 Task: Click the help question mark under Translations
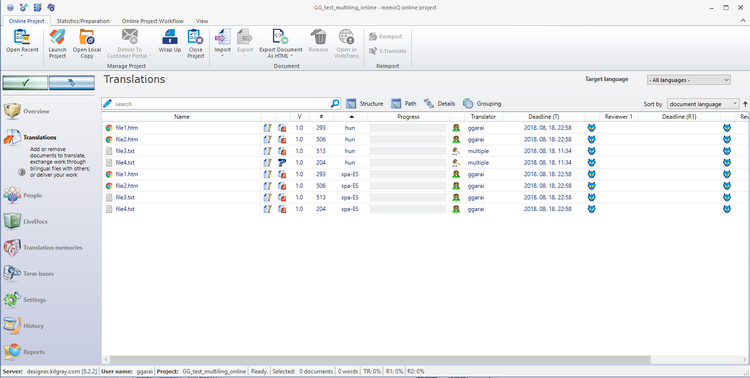click(22, 172)
